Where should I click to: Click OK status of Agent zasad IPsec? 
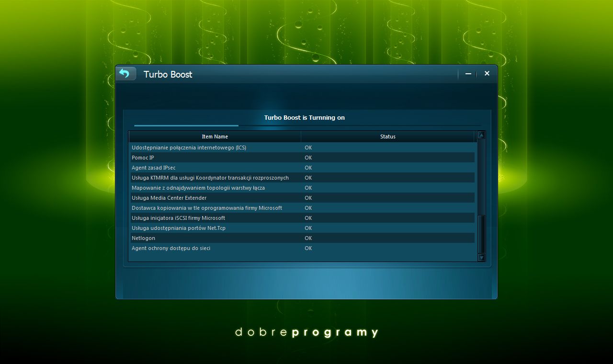coord(308,168)
